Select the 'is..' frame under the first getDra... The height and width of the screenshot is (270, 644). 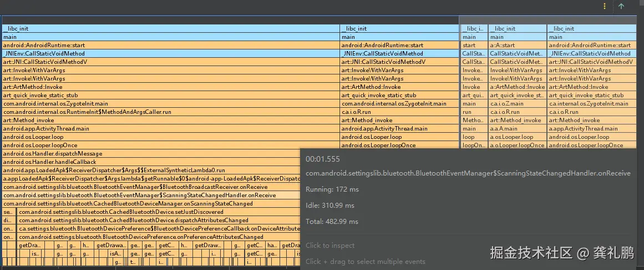[36, 253]
